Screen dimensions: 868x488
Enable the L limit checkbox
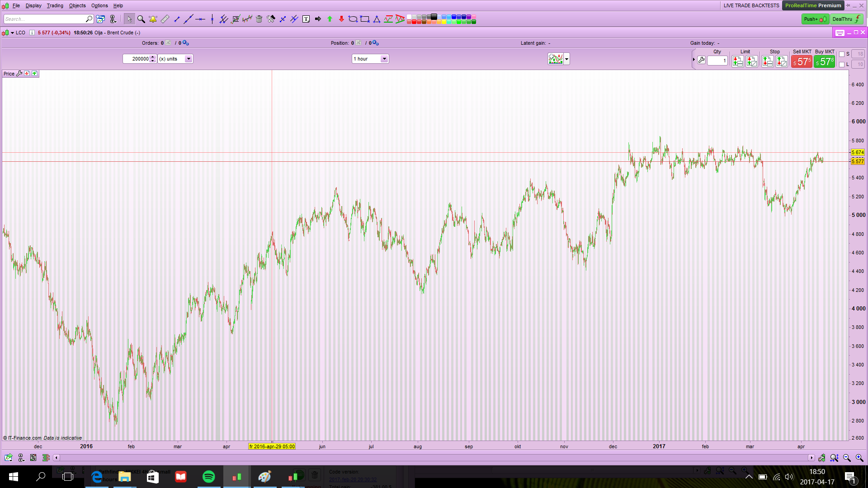pos(842,65)
